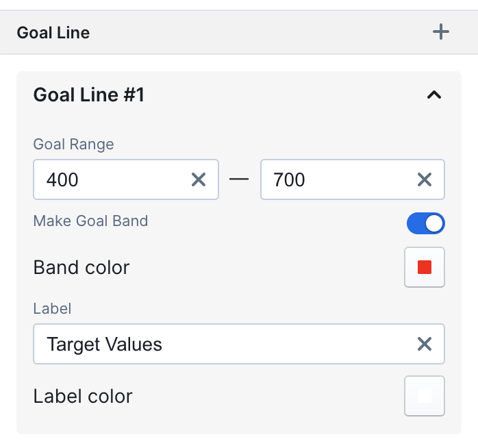
Task: Clear the Target Values label text
Action: coord(425,344)
